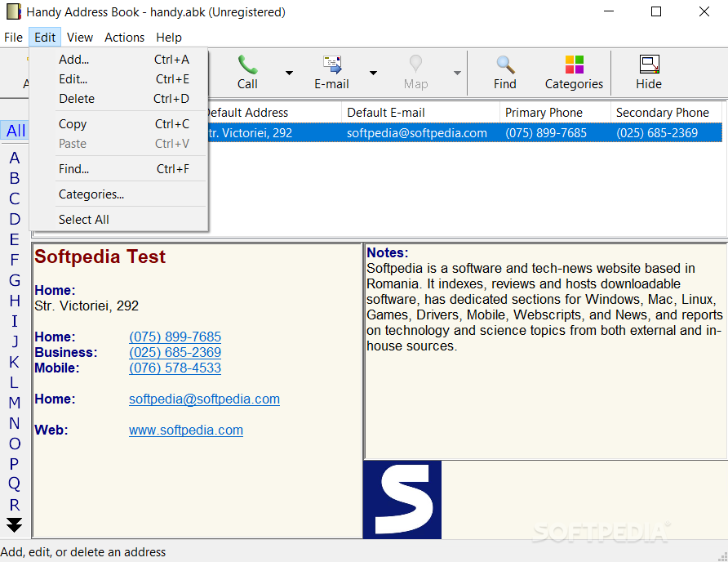The image size is (728, 562).
Task: Click the window resize grip in status bar
Action: click(722, 556)
